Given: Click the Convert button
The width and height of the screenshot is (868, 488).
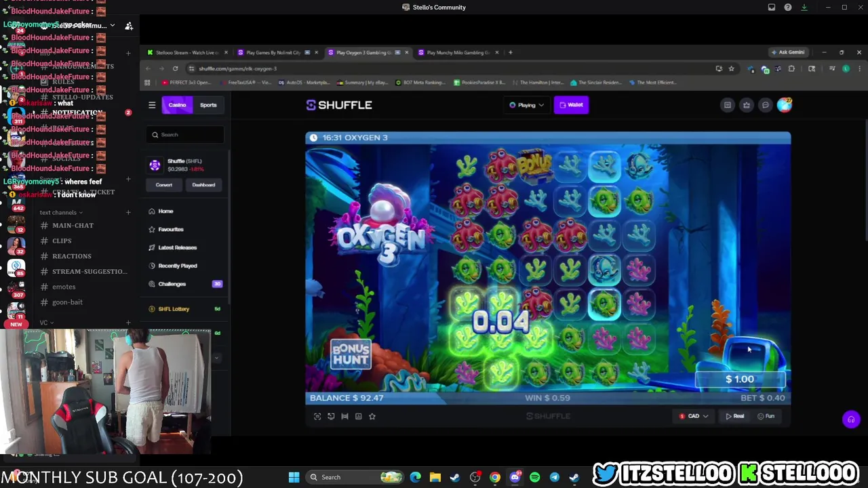Looking at the screenshot, I should pyautogui.click(x=164, y=184).
